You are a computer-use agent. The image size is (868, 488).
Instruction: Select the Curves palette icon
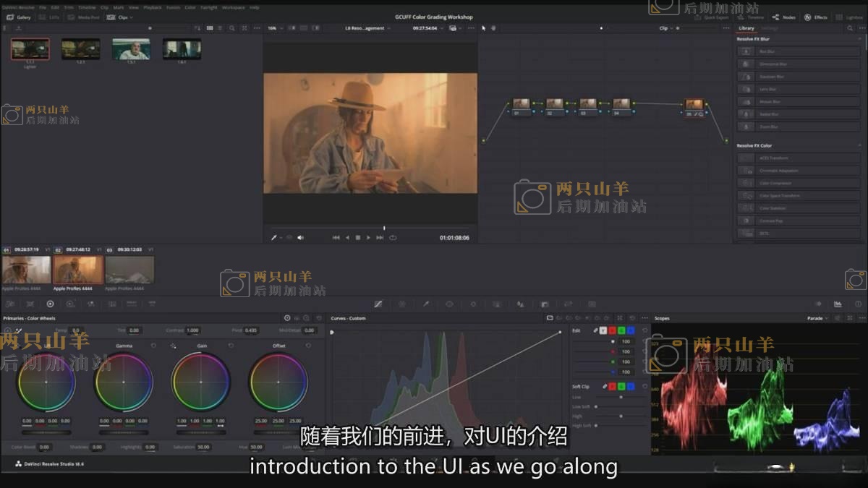click(x=378, y=304)
